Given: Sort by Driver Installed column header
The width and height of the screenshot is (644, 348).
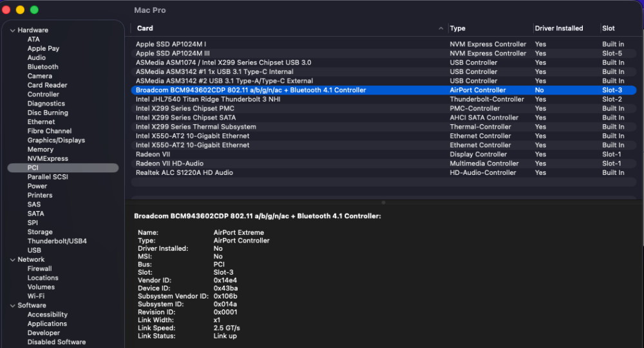Looking at the screenshot, I should click(x=558, y=28).
